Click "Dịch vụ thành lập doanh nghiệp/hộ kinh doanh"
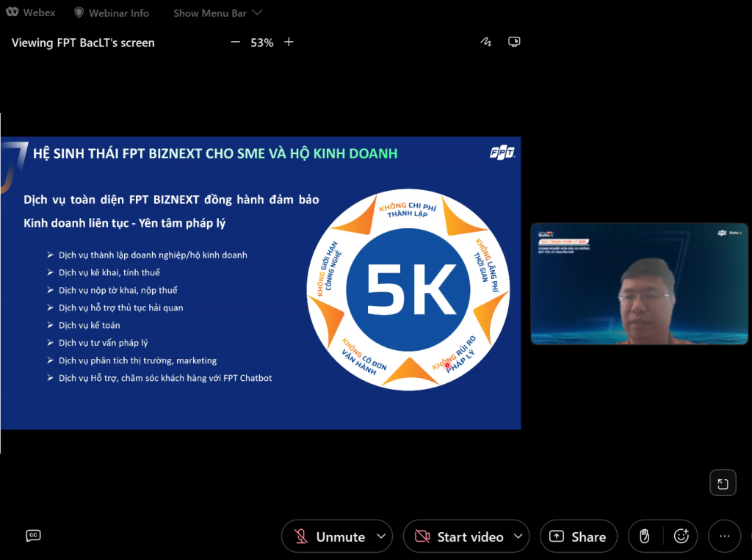 [153, 255]
